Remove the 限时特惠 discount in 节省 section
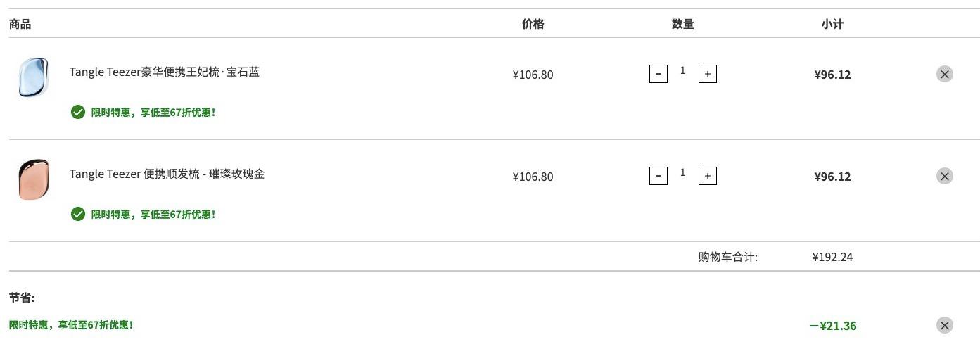 [x=944, y=325]
